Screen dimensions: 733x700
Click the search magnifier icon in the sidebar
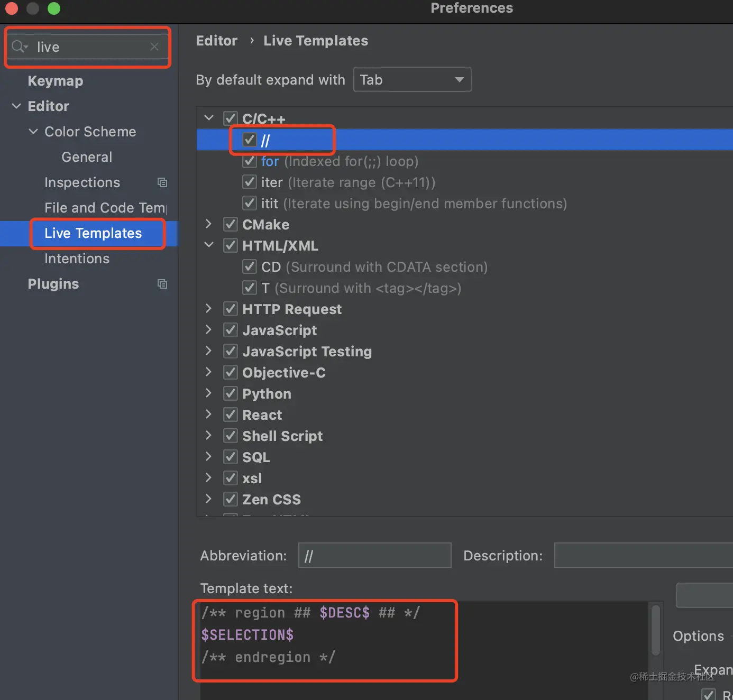[x=17, y=47]
